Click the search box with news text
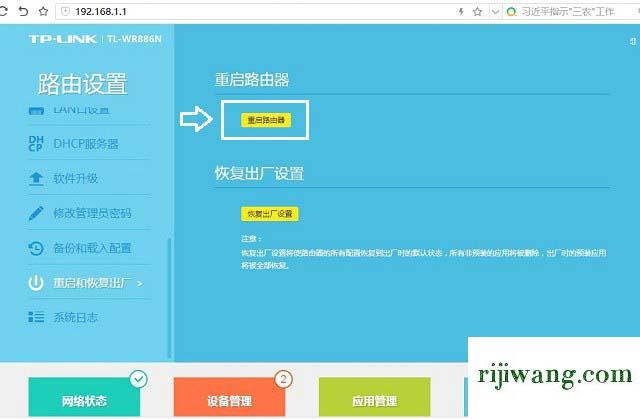 pos(567,11)
